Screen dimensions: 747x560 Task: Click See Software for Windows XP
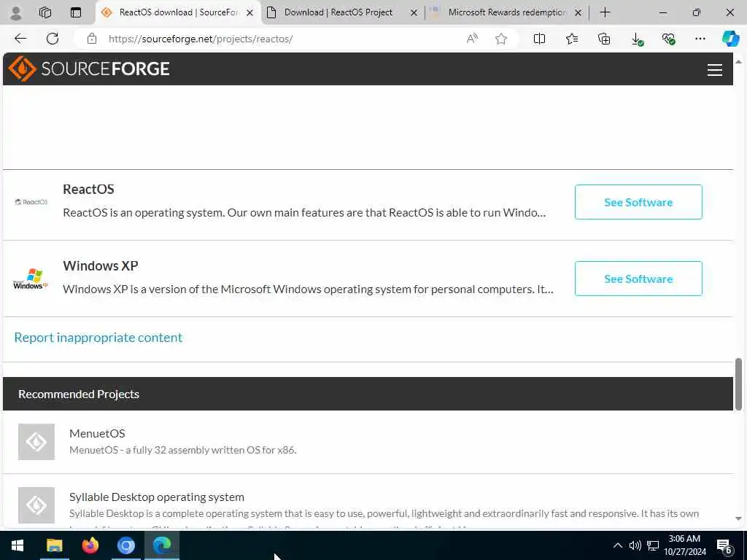click(x=638, y=279)
